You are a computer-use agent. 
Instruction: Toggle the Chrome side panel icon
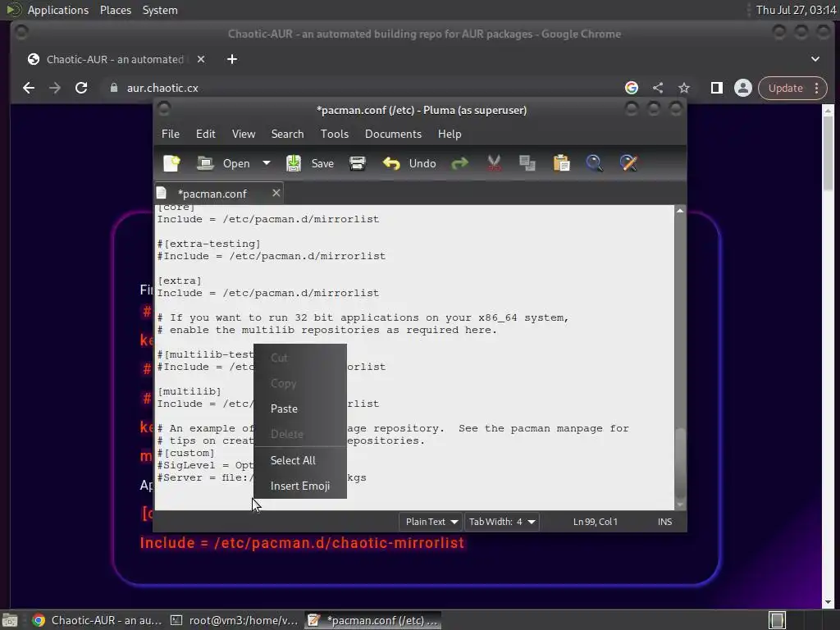717,88
